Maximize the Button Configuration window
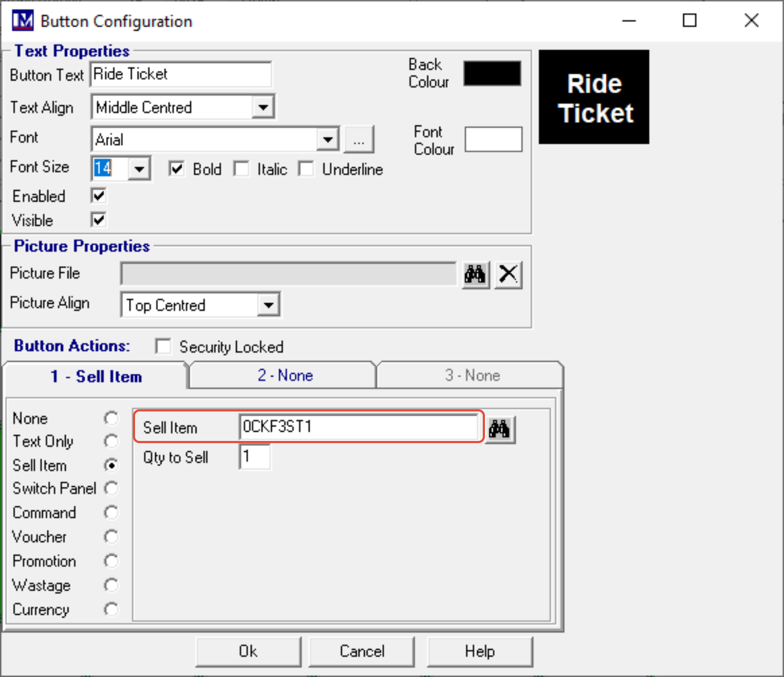The image size is (784, 677). [690, 21]
